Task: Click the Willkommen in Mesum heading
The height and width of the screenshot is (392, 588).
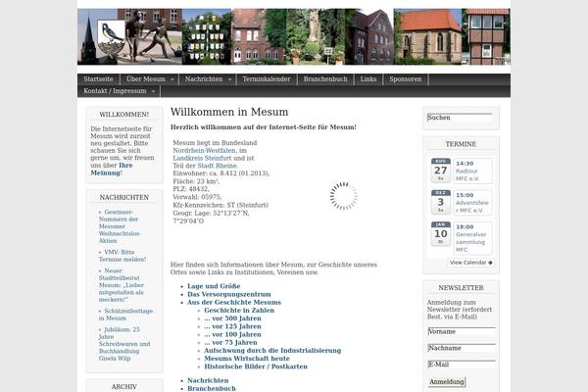Action: [229, 112]
